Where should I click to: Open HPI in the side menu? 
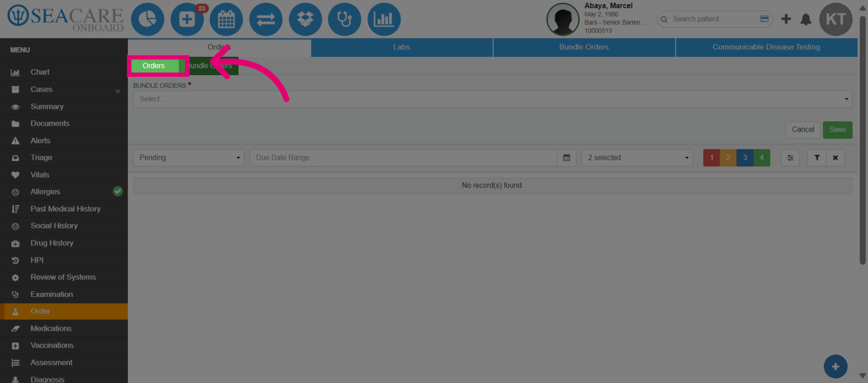(x=64, y=260)
